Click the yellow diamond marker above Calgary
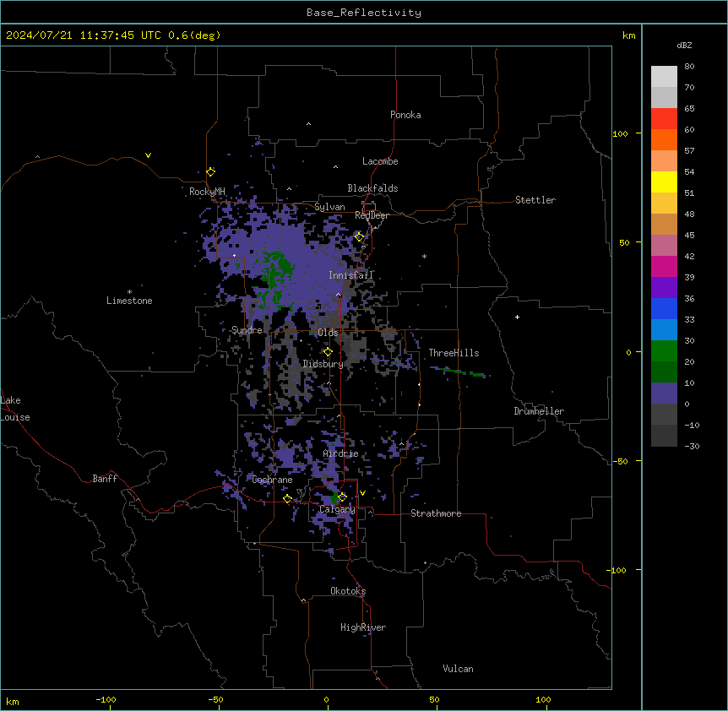 coord(342,497)
